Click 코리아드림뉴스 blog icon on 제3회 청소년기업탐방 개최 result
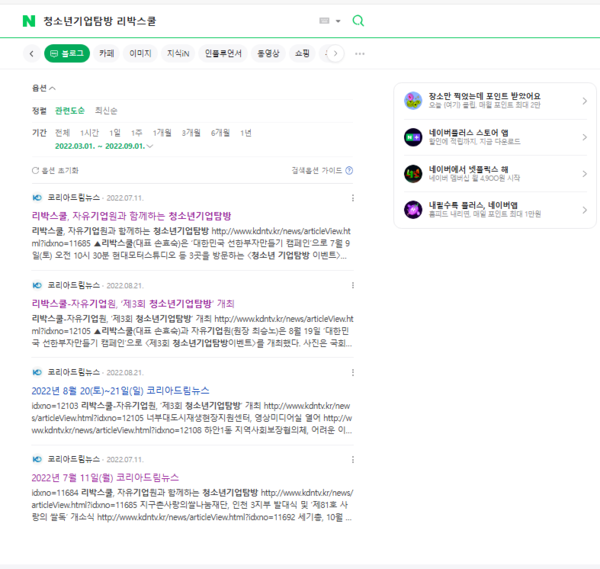600x569 pixels. [37, 285]
